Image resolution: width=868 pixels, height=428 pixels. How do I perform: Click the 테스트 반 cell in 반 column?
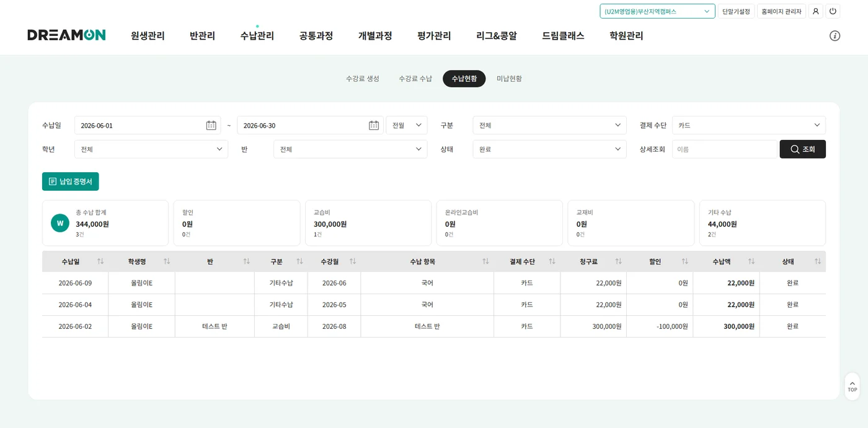coord(215,326)
